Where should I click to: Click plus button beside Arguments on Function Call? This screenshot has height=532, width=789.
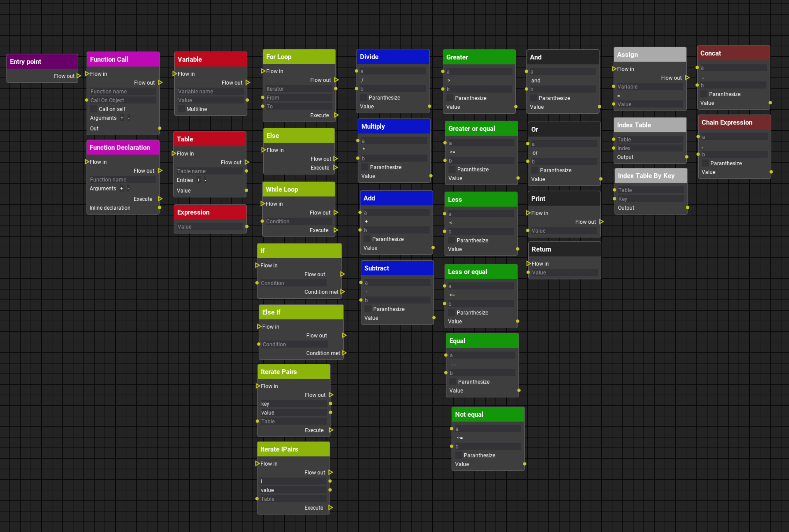(x=122, y=118)
